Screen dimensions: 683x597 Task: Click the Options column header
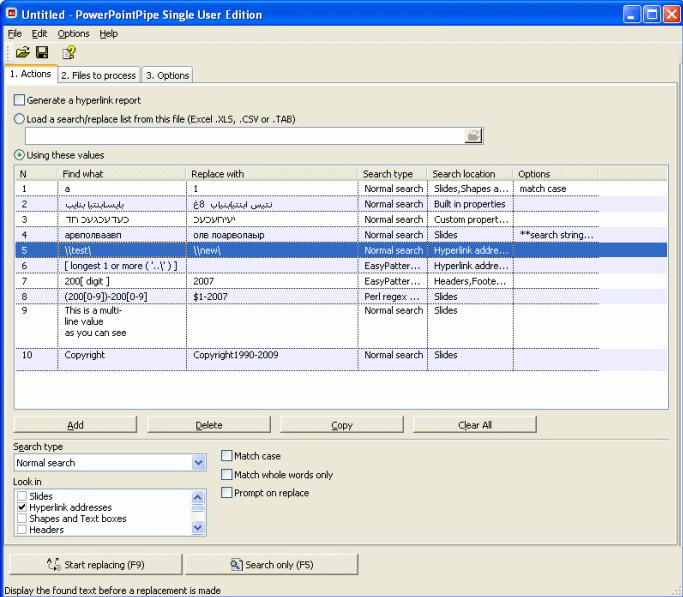coord(556,174)
